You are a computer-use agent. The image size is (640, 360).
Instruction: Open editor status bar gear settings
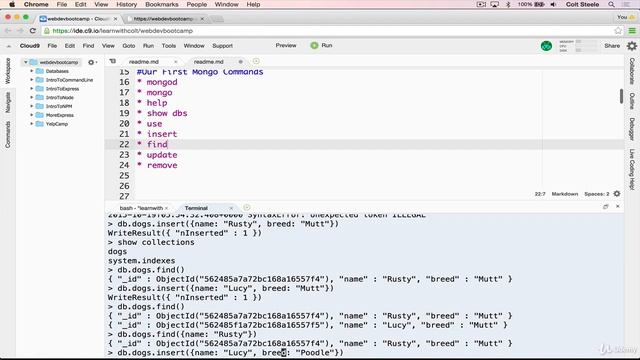coord(617,193)
